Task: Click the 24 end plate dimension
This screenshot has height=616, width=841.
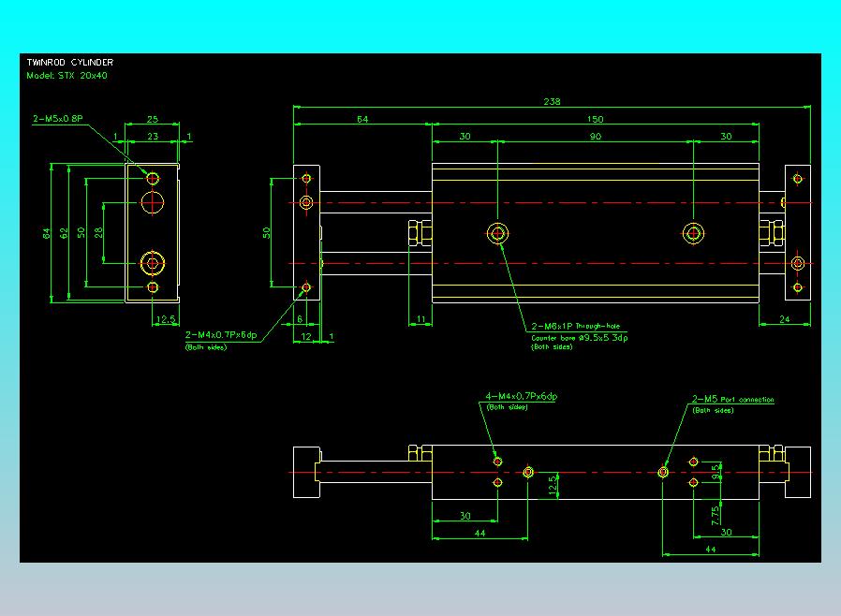Action: tap(784, 319)
